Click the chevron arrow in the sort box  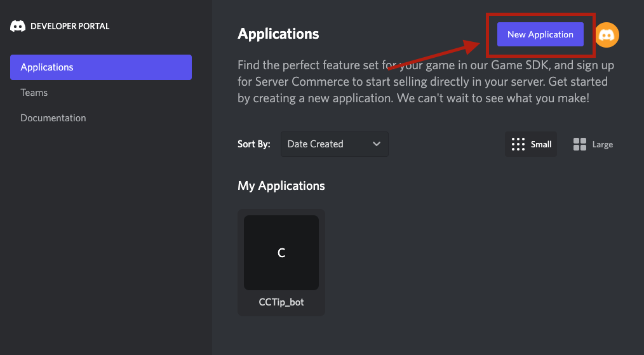(377, 144)
